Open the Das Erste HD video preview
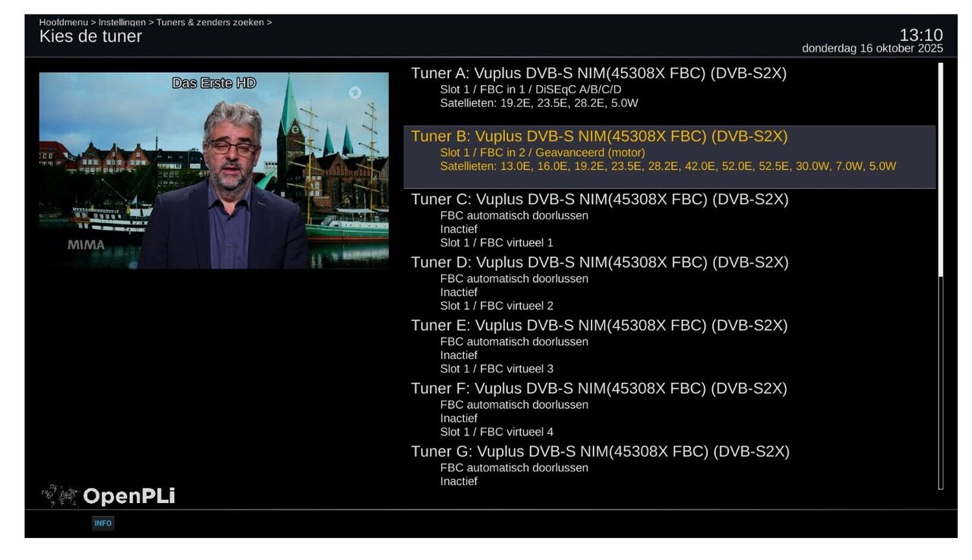The height and width of the screenshot is (560, 972). coord(213,171)
